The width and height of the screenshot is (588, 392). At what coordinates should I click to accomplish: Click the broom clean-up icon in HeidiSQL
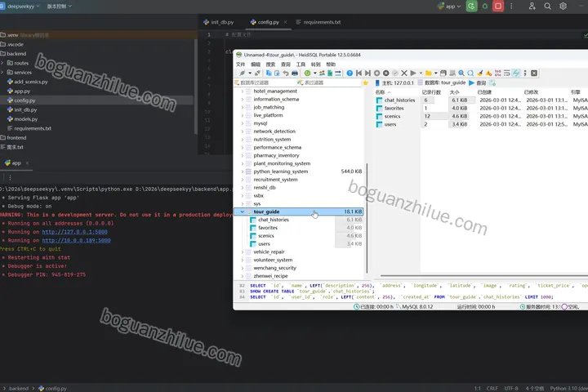479,73
